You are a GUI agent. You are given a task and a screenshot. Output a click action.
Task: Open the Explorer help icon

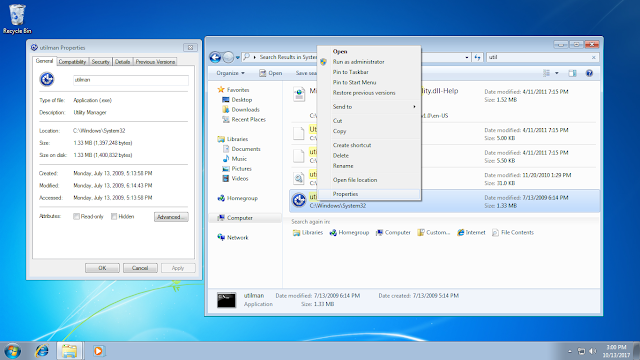tap(589, 73)
